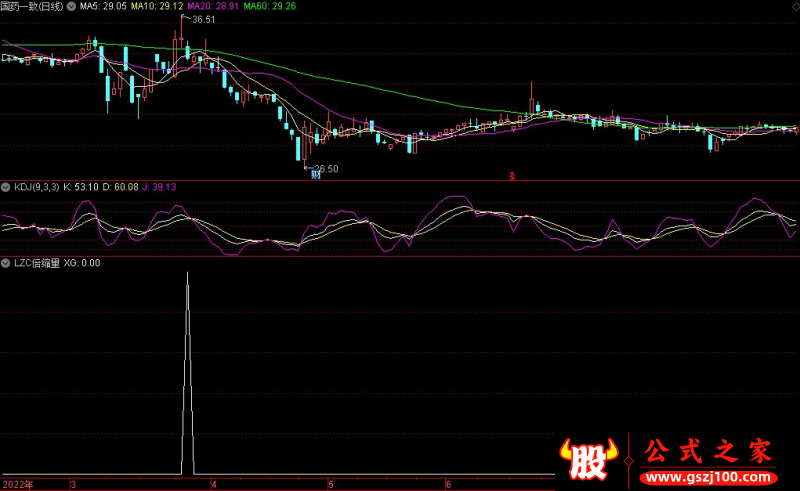Image resolution: width=800 pixels, height=491 pixels.
Task: Click the 2022年 label on time axis
Action: (x=16, y=484)
